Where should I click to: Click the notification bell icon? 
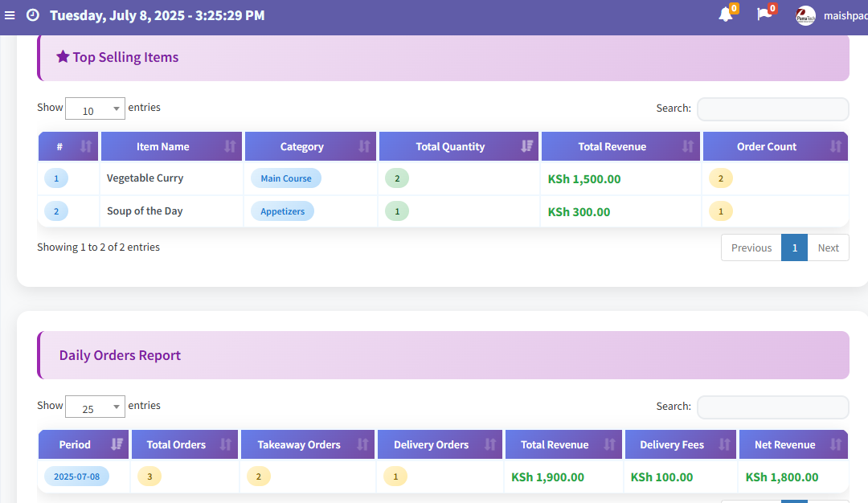click(726, 14)
